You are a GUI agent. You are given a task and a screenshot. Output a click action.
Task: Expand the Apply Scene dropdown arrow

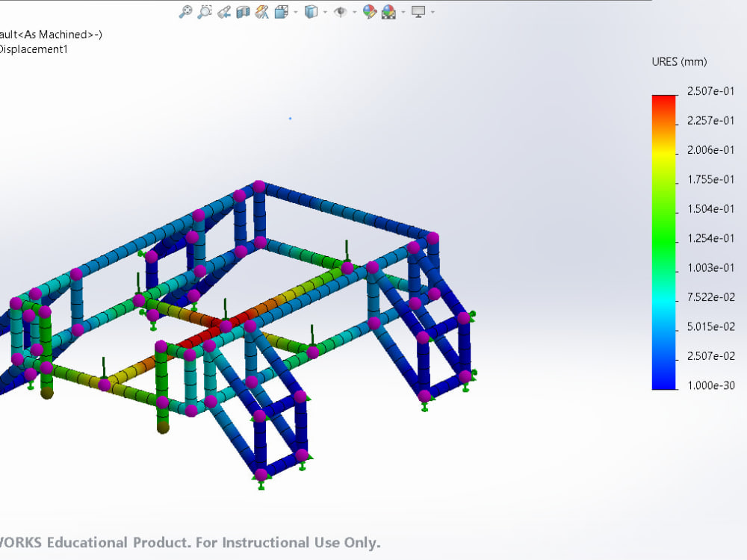403,12
